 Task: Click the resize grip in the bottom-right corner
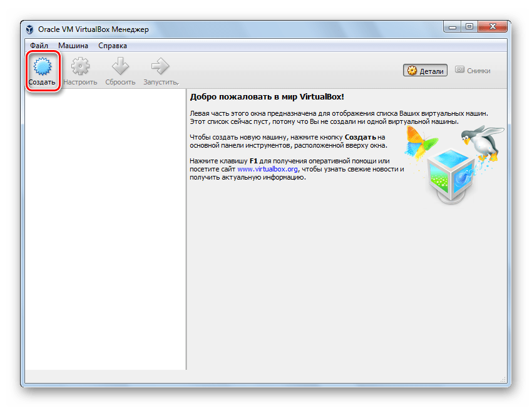503,378
